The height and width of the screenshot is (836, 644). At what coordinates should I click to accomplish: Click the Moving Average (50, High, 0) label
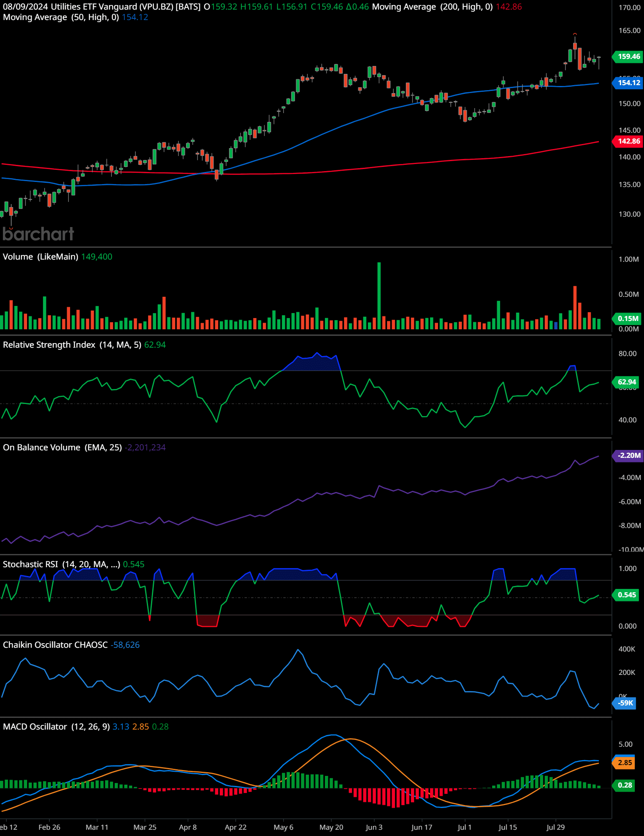61,17
